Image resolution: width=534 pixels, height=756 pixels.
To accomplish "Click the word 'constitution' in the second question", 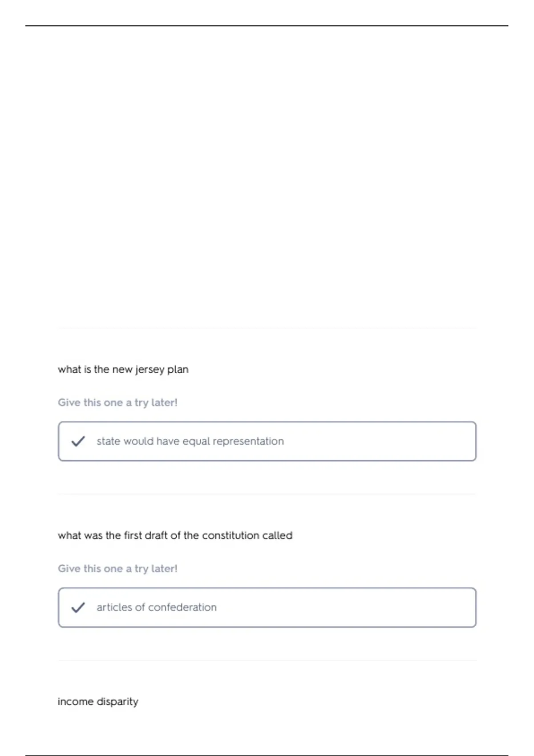I will point(231,535).
